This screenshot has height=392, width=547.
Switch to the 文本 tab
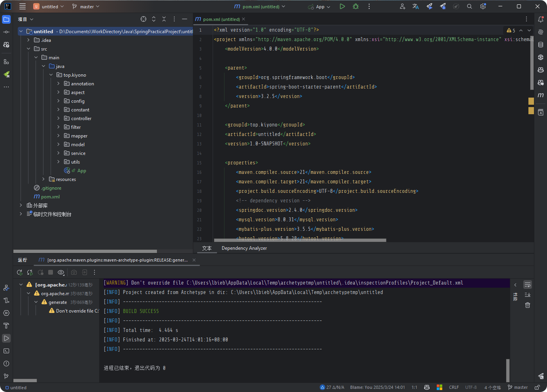[207, 248]
